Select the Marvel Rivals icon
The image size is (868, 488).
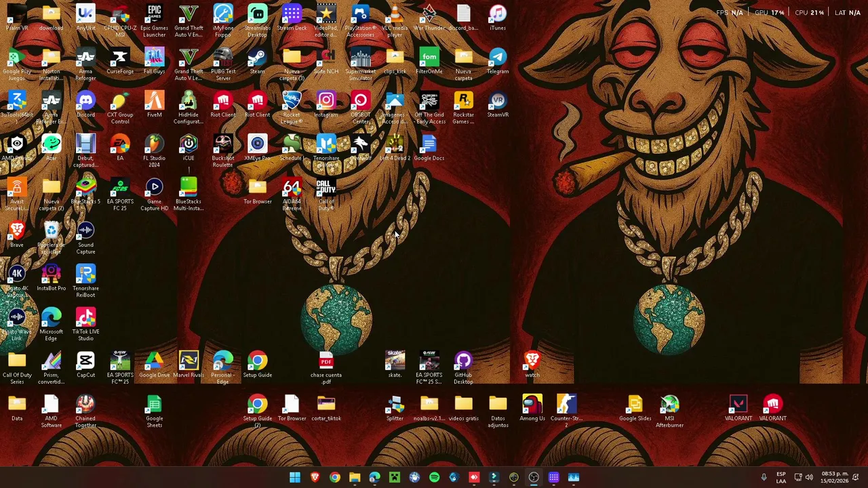pyautogui.click(x=189, y=365)
